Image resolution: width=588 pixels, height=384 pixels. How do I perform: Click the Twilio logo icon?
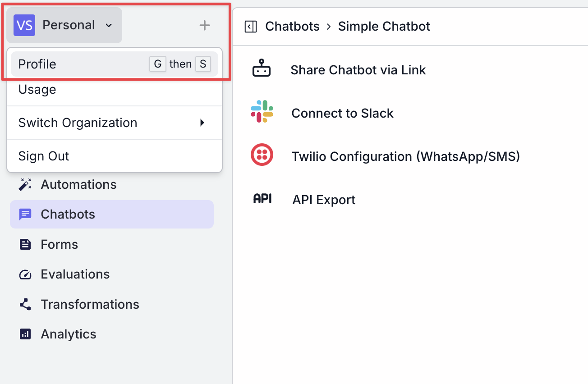(263, 155)
